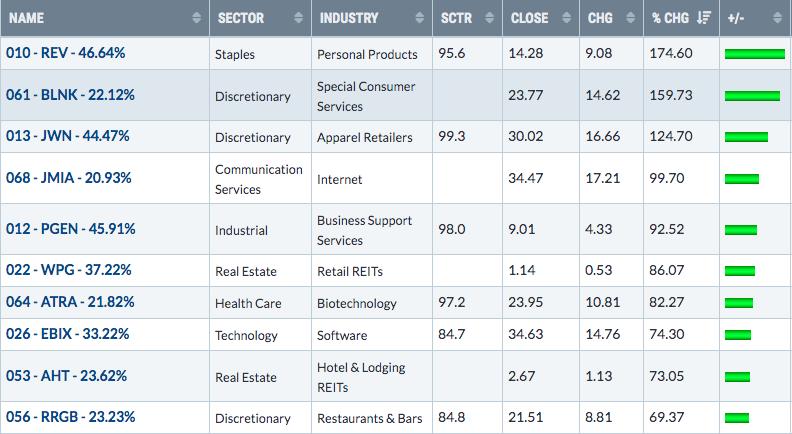Viewport: 792px width, 434px height.
Task: Select the 012 - PGEN symbol link
Action: coord(70,229)
